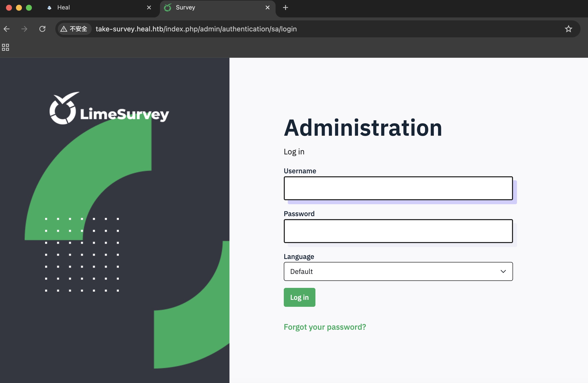588x383 pixels.
Task: Reload the current page
Action: tap(42, 29)
